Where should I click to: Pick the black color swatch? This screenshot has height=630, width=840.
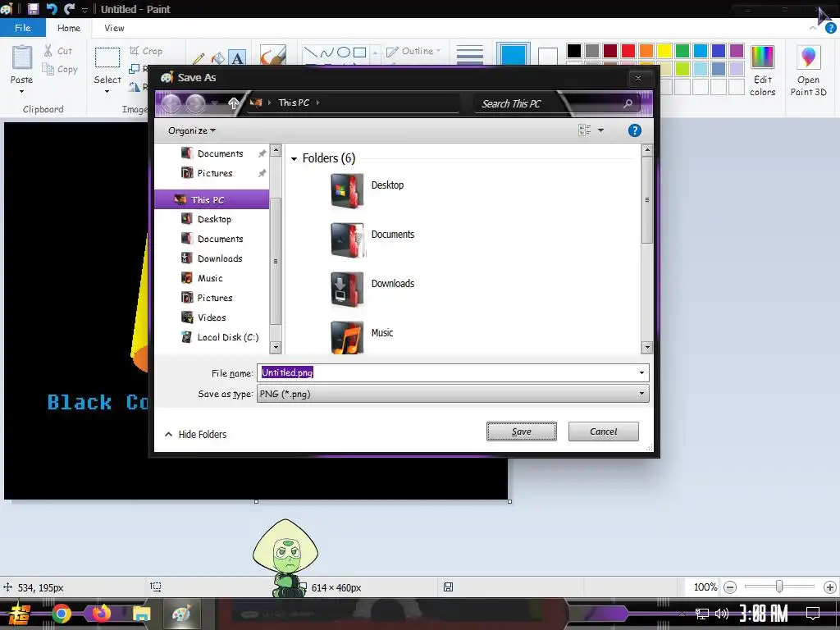[573, 51]
